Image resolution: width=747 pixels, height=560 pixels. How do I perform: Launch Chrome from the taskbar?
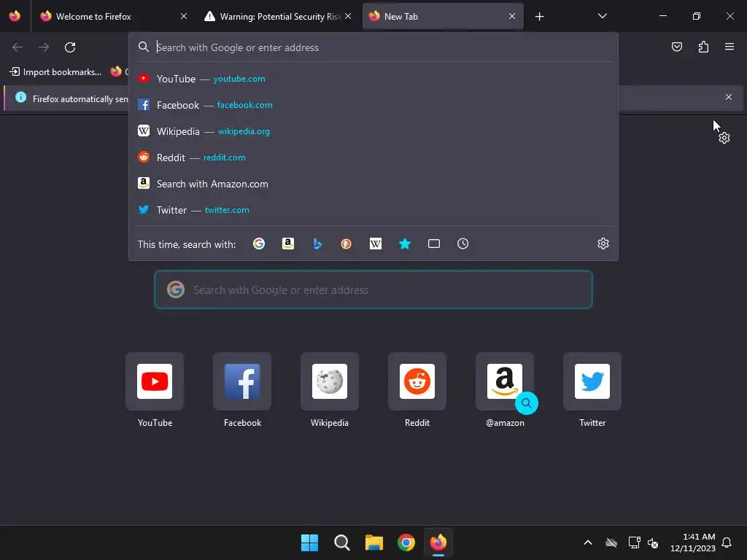[x=406, y=542]
